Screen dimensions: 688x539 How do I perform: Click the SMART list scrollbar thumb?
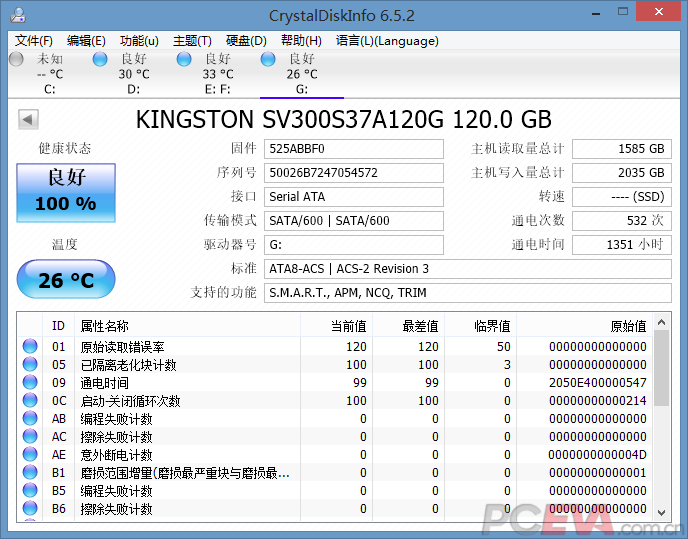coord(661,368)
